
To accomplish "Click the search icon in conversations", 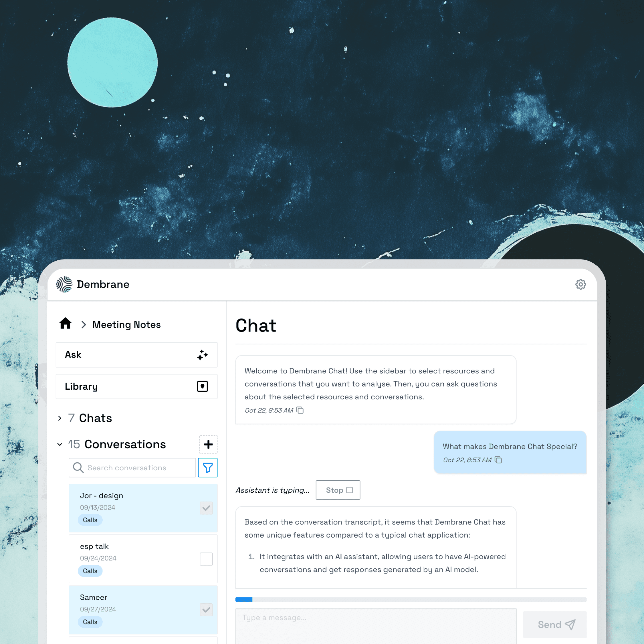I will pyautogui.click(x=78, y=468).
